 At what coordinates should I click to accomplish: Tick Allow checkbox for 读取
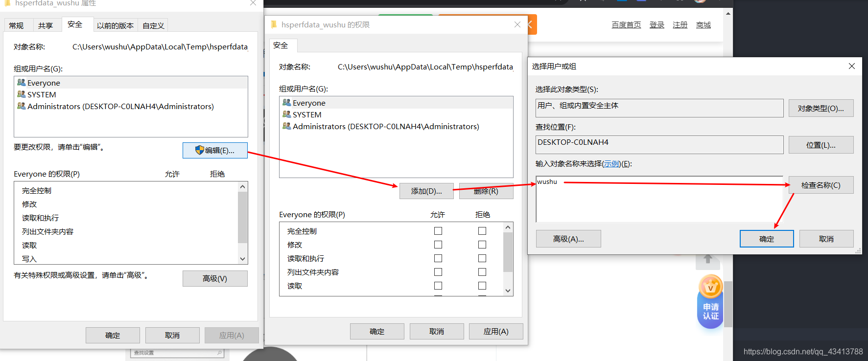coord(438,286)
